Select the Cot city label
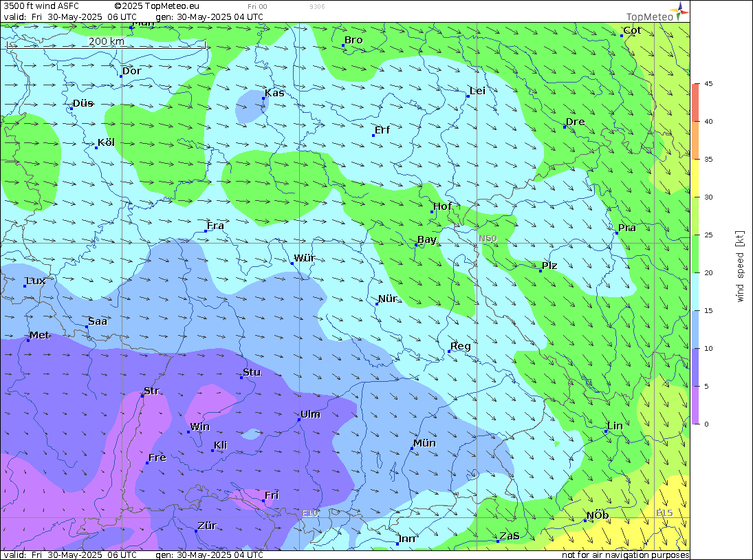 pyautogui.click(x=632, y=30)
